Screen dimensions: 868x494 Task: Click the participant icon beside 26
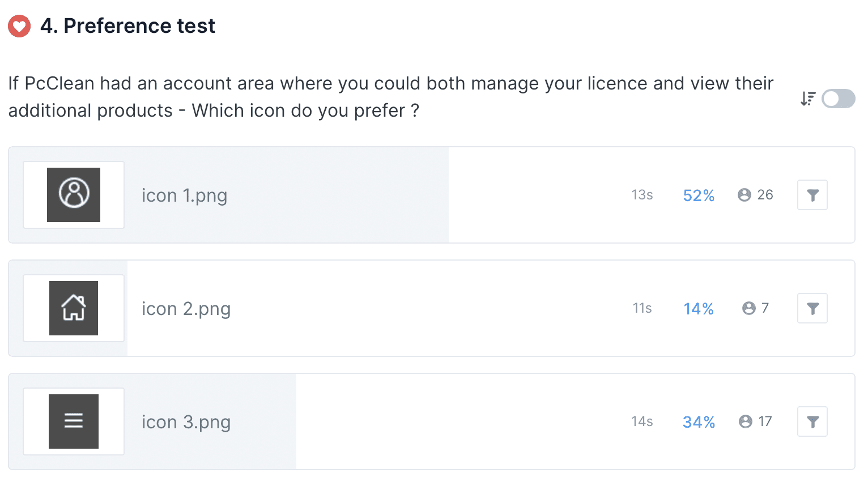[x=744, y=195]
